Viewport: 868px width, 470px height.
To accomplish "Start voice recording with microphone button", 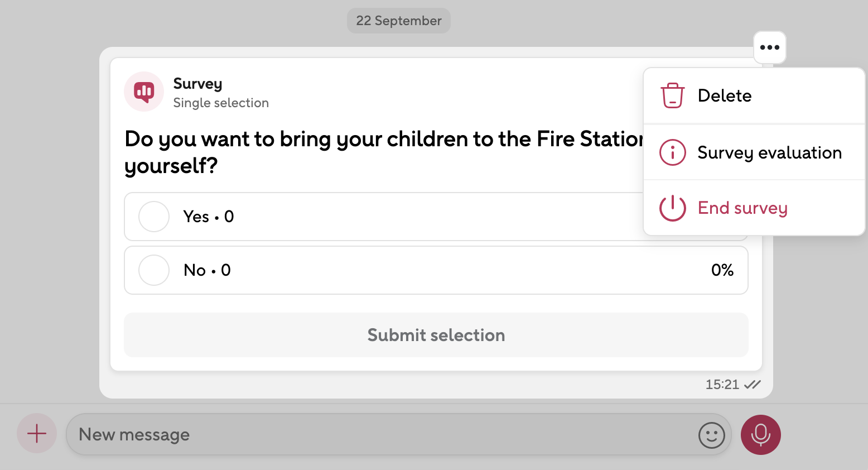I will point(760,435).
